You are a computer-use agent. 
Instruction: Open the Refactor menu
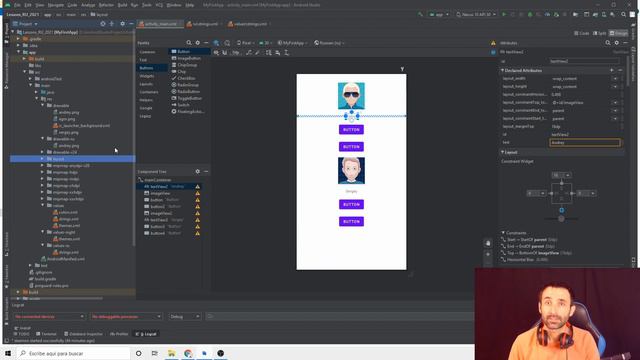106,5
